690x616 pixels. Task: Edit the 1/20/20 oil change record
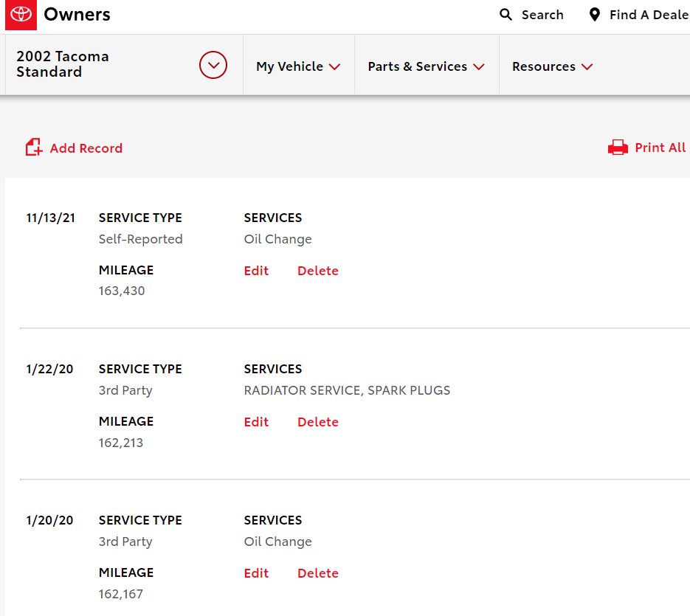coord(256,573)
